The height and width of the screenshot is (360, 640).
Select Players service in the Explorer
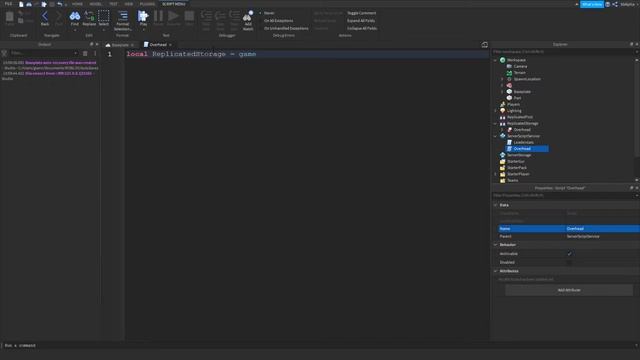pos(513,104)
